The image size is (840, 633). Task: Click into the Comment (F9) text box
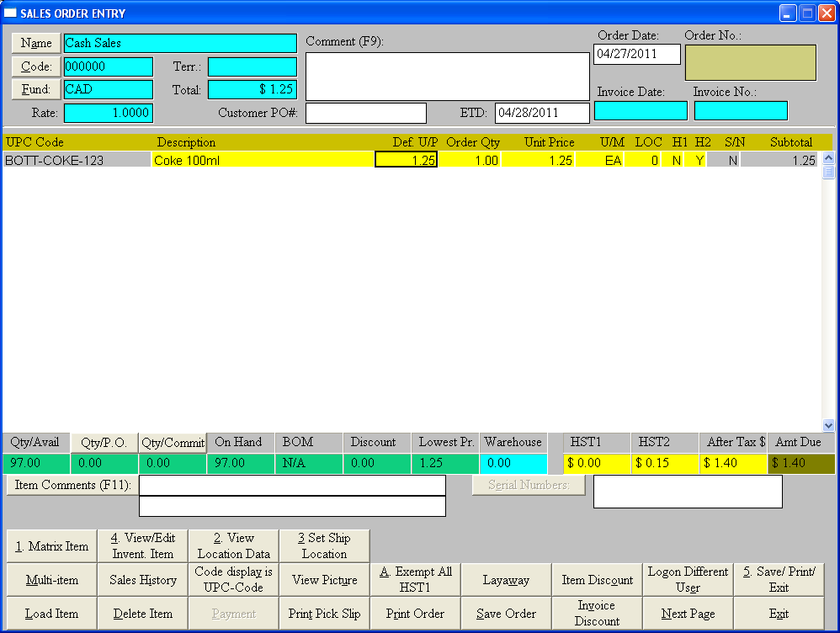(x=447, y=77)
